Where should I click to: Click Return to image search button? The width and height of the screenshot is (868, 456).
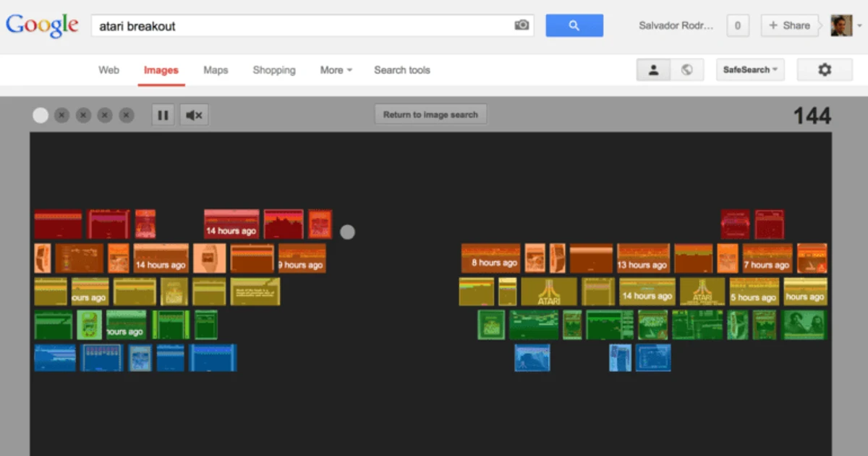click(x=430, y=114)
